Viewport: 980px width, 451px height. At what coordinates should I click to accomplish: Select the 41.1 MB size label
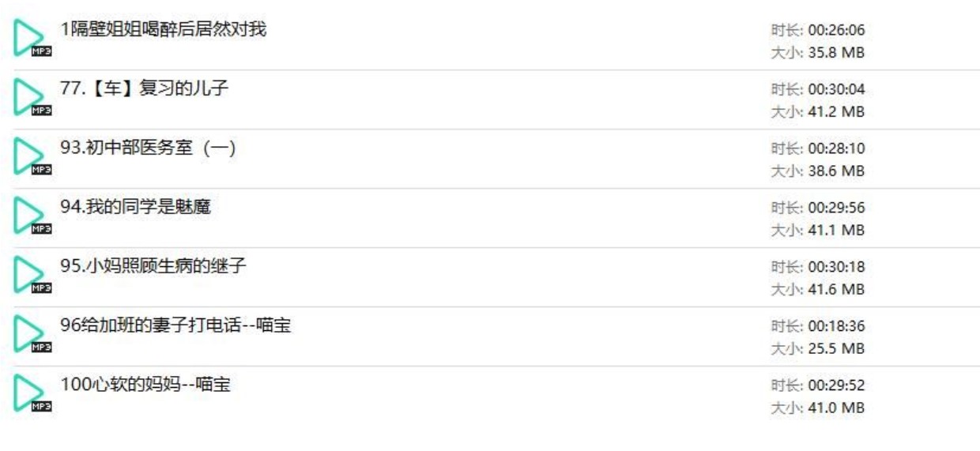click(x=818, y=231)
